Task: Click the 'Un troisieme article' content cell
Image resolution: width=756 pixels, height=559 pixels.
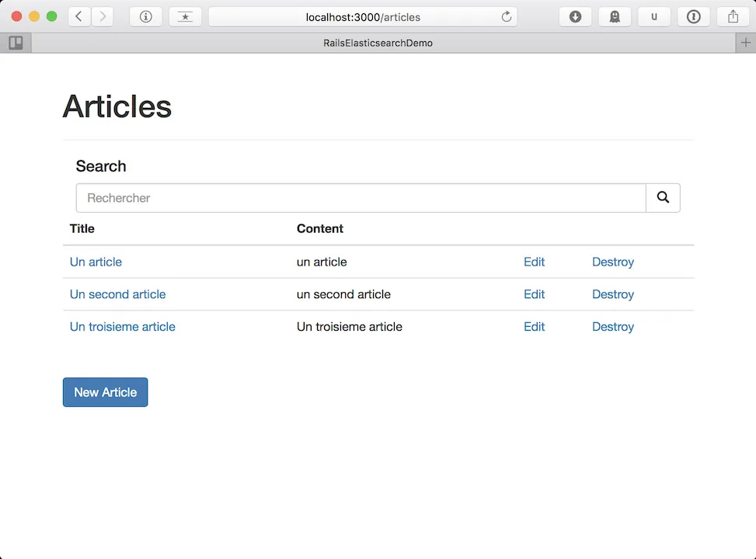Action: [x=350, y=326]
